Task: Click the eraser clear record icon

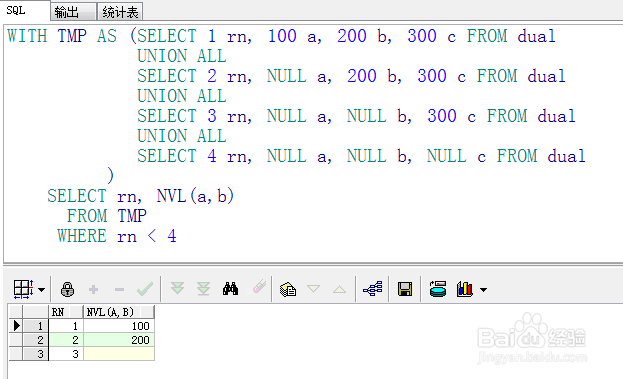Action: (x=259, y=287)
